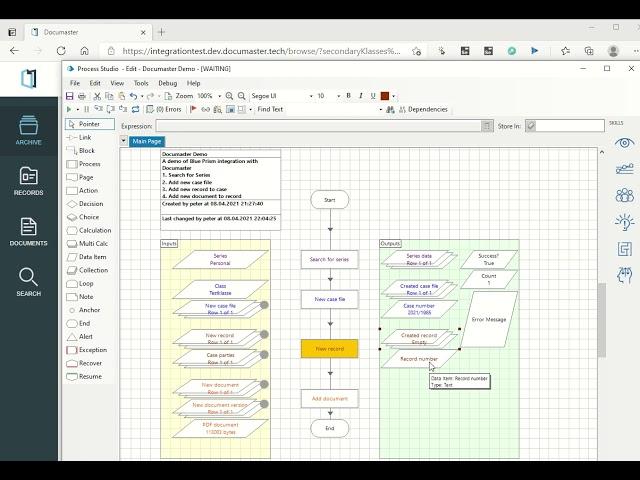Image resolution: width=640 pixels, height=480 pixels.
Task: Select the highlighted New record stage
Action: (329, 349)
